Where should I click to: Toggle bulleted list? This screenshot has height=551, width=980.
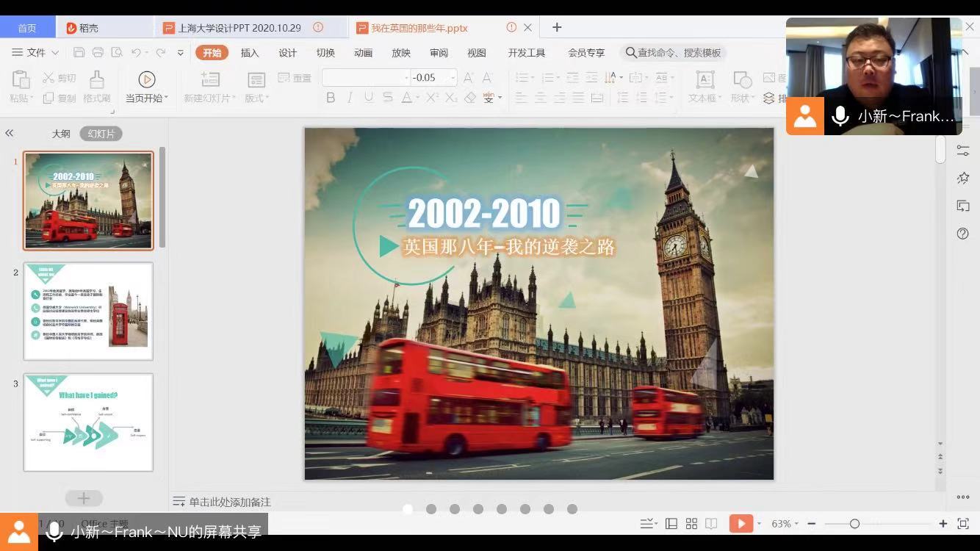522,77
